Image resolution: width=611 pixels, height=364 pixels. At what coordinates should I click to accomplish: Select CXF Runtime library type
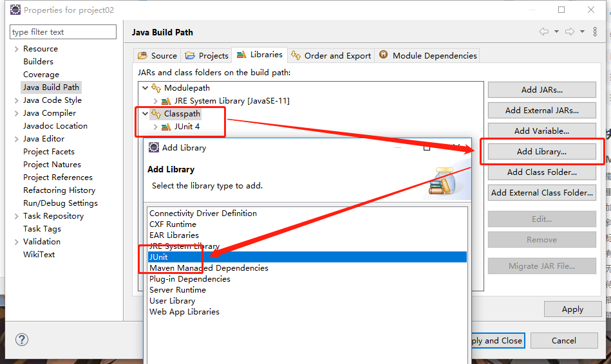tap(308, 224)
